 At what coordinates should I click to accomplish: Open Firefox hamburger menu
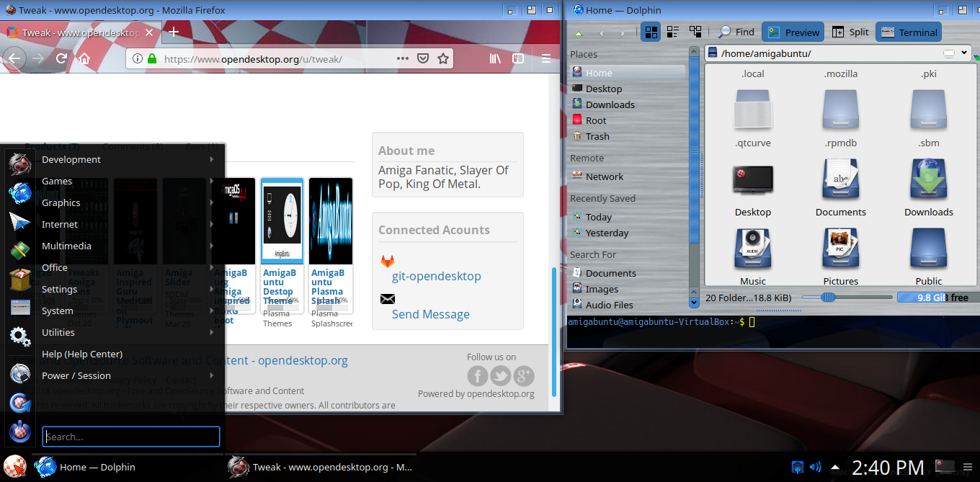[546, 59]
